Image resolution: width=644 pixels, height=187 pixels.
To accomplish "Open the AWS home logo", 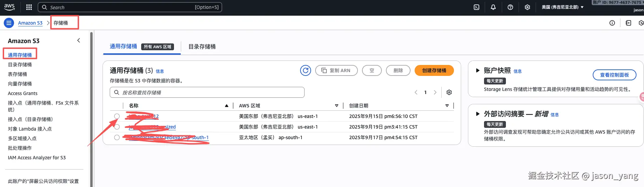I will [x=10, y=7].
